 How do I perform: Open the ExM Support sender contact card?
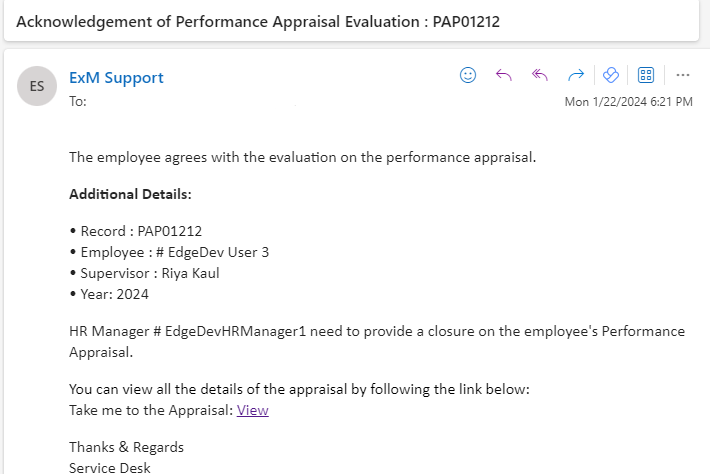(x=116, y=78)
